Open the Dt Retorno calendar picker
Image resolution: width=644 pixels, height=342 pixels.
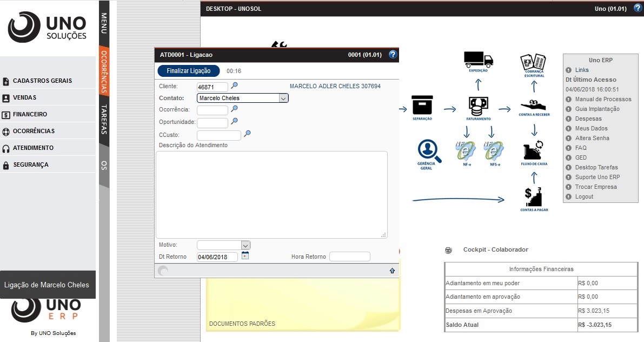coord(244,255)
